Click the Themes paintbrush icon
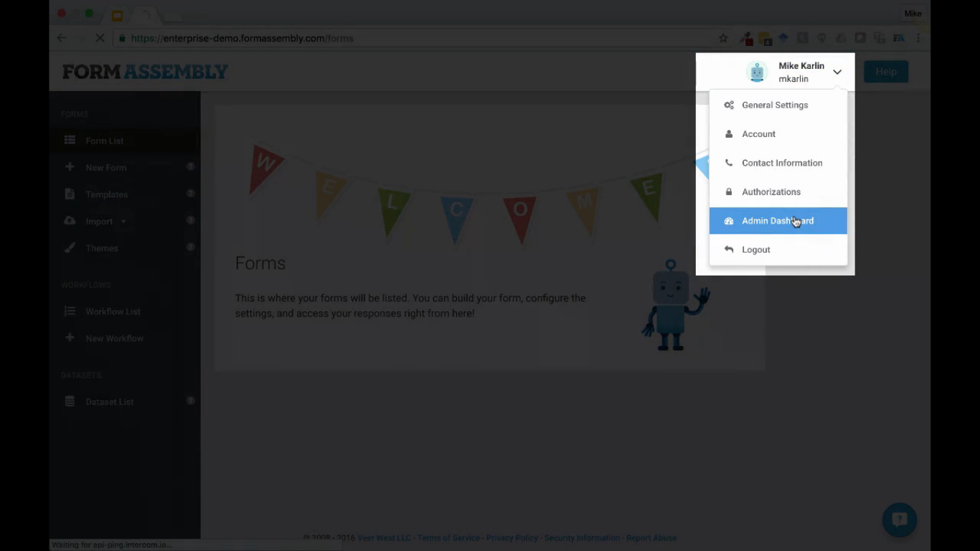This screenshot has height=551, width=980. pyautogui.click(x=70, y=248)
